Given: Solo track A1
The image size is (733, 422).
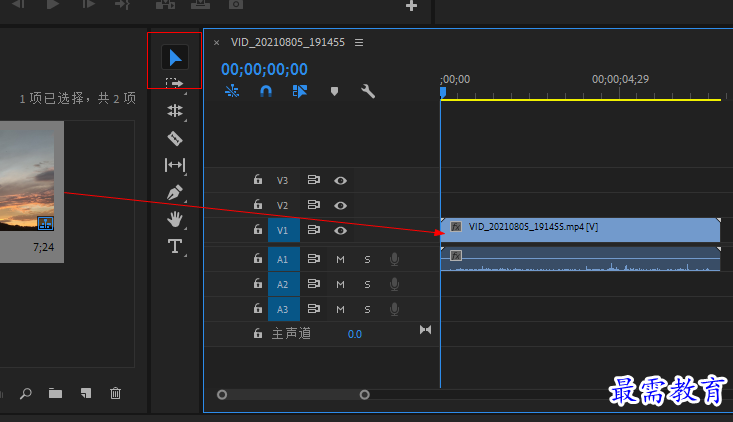Looking at the screenshot, I should click(367, 259).
